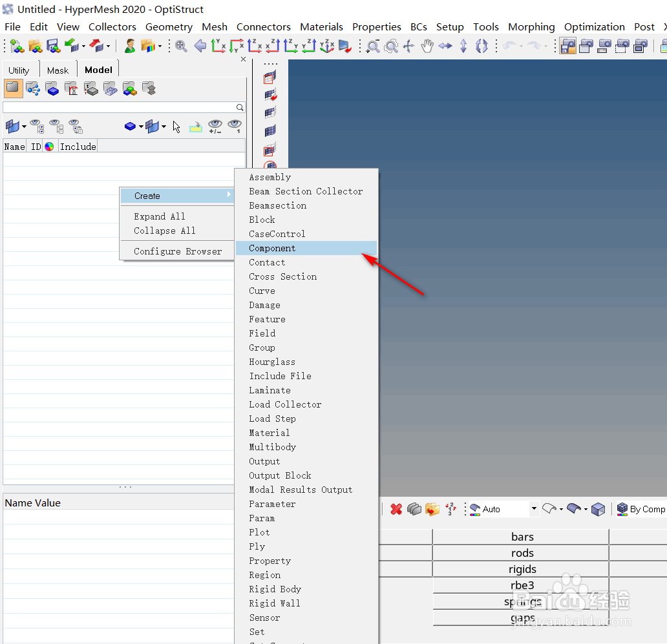Select the Component View browser icon

(52, 89)
